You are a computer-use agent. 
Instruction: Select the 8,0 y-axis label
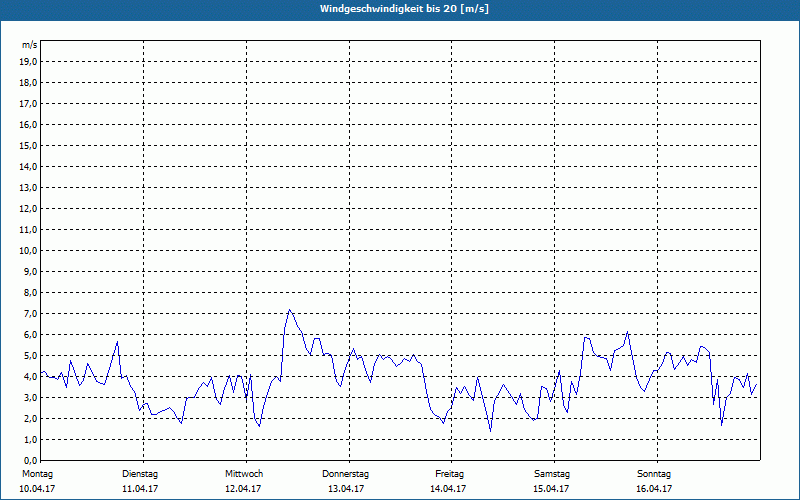pos(30,293)
